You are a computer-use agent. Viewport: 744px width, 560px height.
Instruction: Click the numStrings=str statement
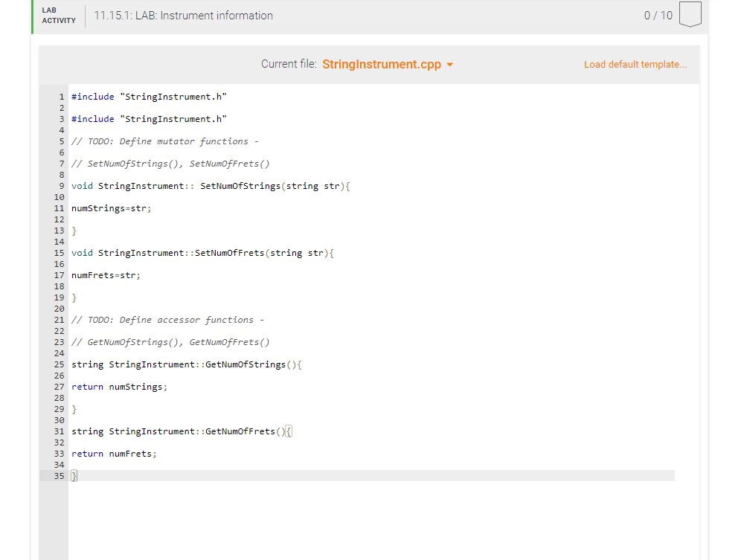click(110, 207)
